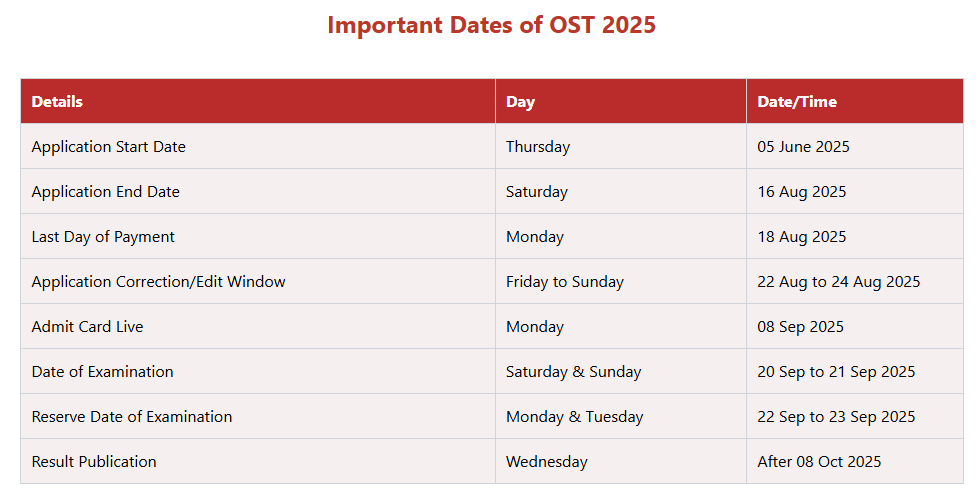
Task: Click the 16 Aug 2025 date cell
Action: click(801, 192)
